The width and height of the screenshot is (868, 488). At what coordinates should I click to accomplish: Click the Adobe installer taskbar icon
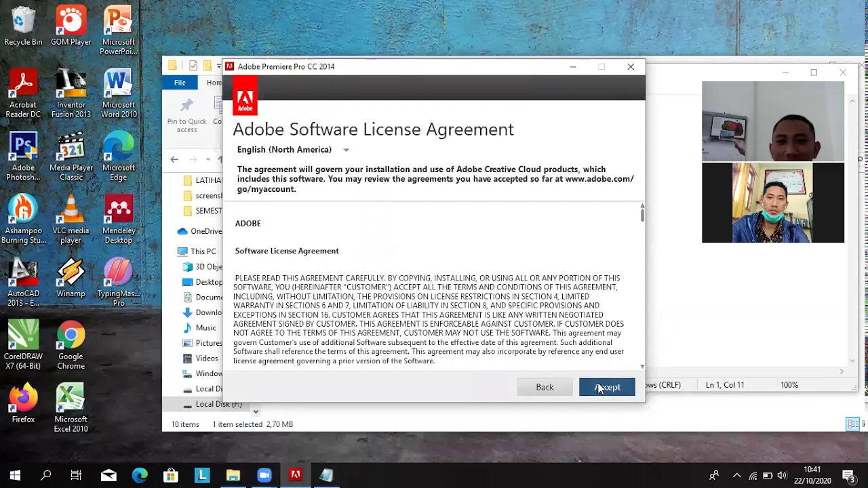pyautogui.click(x=296, y=475)
